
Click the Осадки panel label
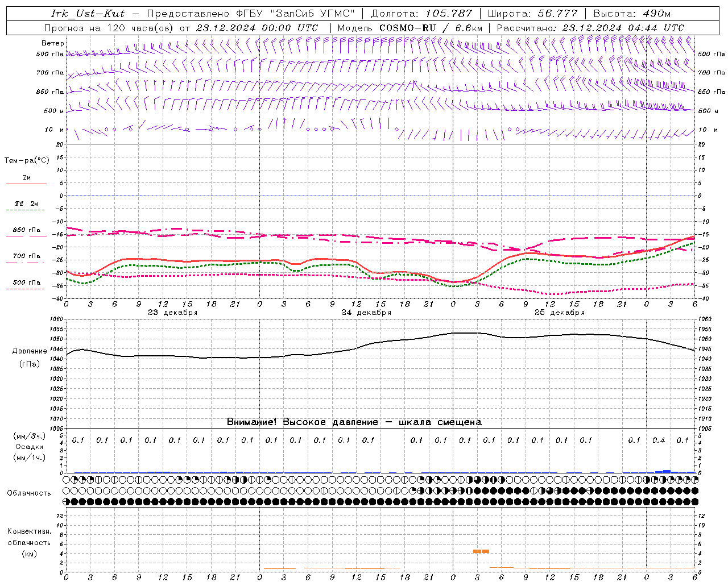tap(29, 447)
